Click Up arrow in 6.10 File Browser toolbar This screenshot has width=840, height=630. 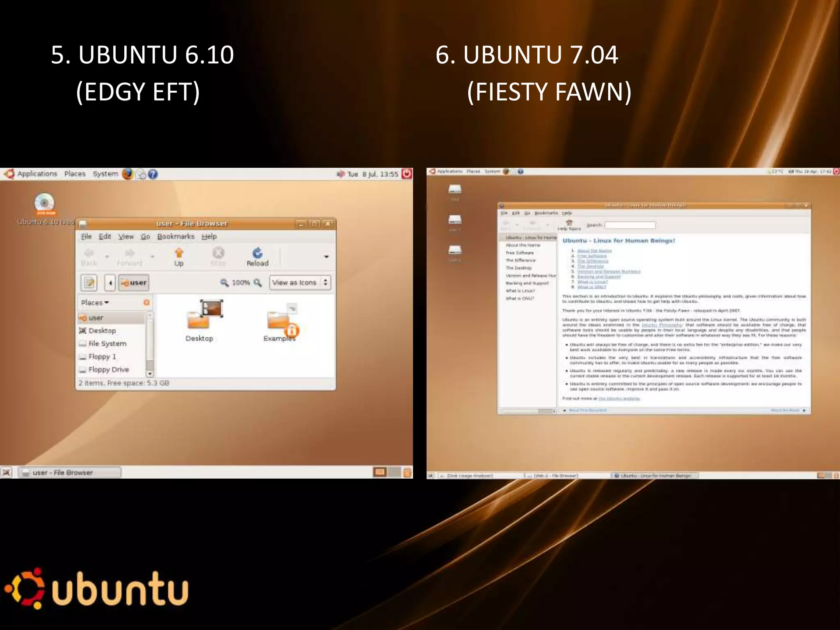[179, 257]
